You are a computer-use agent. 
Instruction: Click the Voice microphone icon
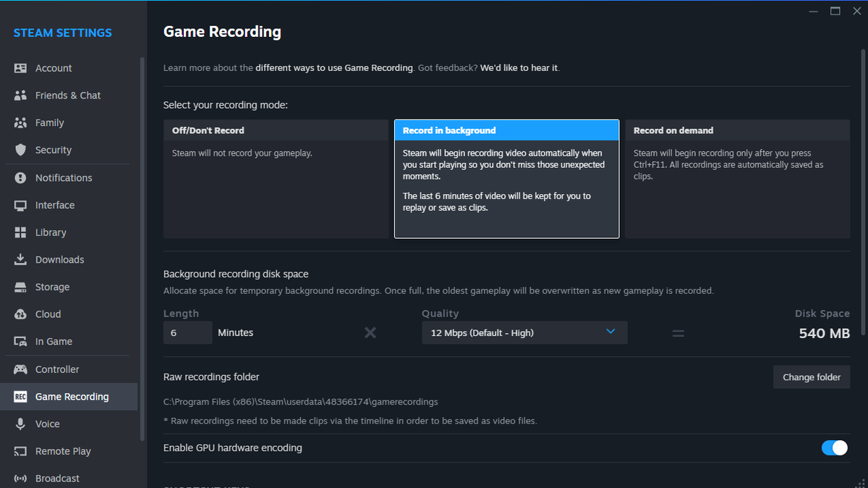(20, 424)
